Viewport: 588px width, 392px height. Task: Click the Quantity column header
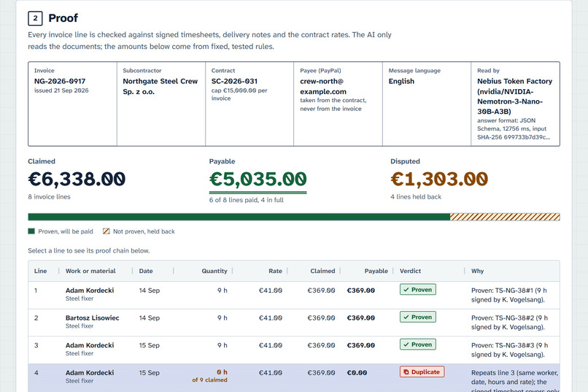pos(214,271)
